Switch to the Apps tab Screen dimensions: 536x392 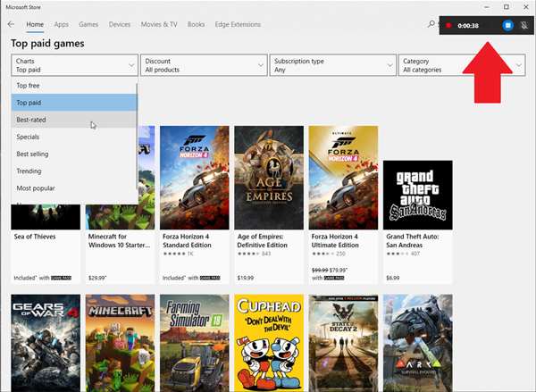[x=61, y=24]
